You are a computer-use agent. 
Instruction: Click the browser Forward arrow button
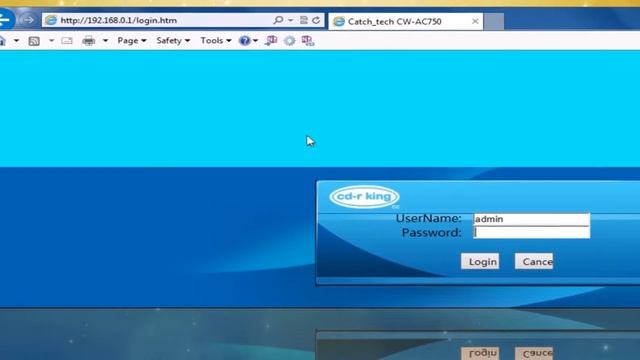[28, 20]
